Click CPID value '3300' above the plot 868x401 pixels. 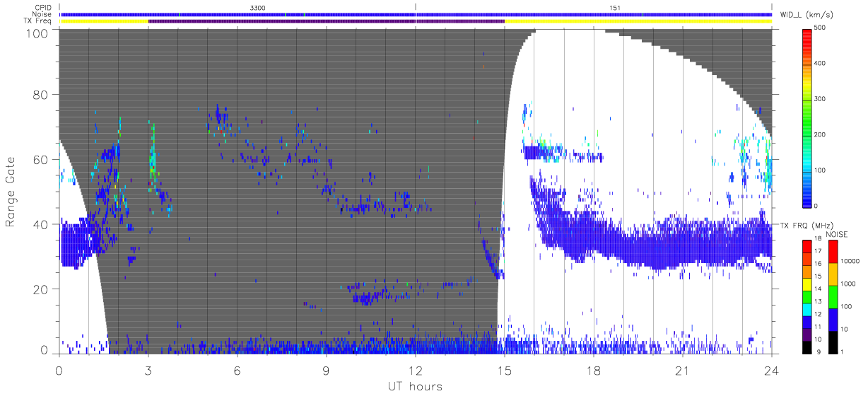pyautogui.click(x=257, y=7)
